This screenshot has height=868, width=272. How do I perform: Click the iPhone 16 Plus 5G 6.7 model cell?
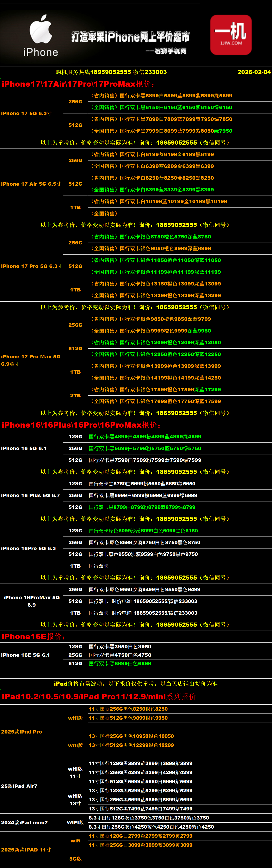pos(30,495)
